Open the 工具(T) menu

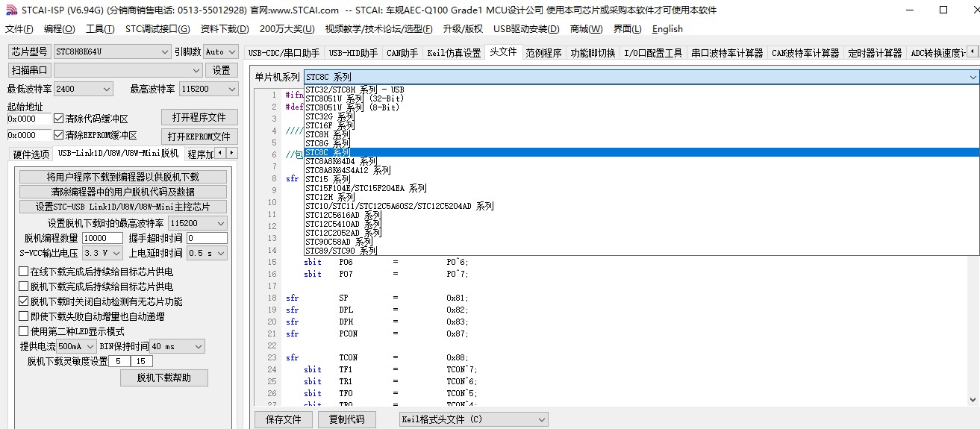(x=100, y=29)
